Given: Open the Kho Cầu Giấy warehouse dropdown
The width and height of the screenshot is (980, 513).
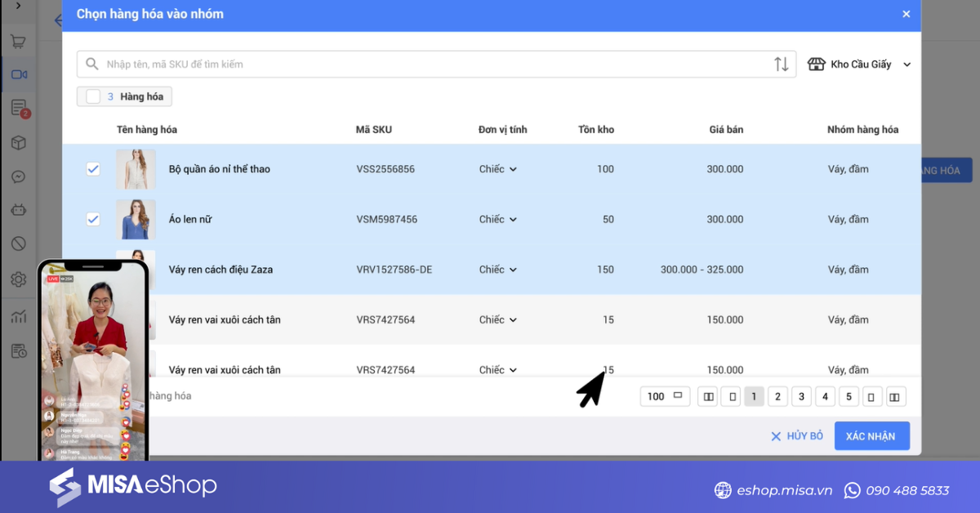Looking at the screenshot, I should 859,65.
